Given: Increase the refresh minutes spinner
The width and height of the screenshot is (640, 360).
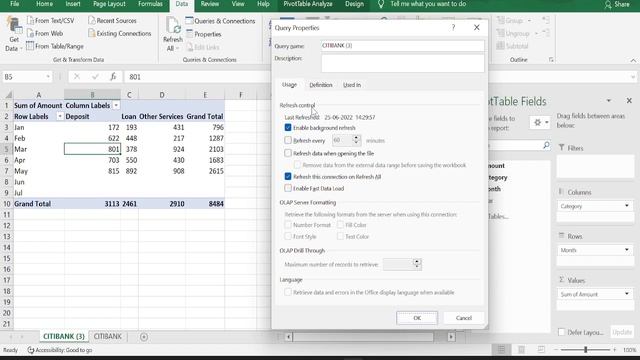Looking at the screenshot, I should [356, 138].
